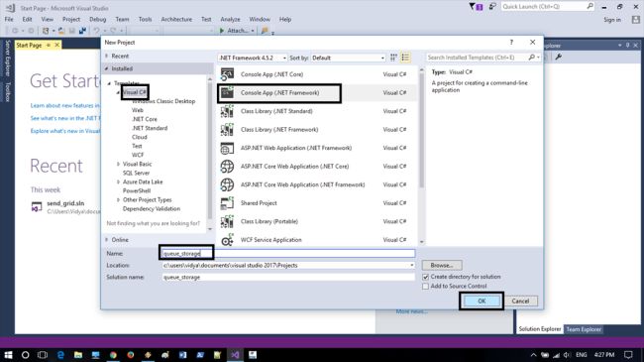644x362 pixels.
Task: Click the New Project toolbar icon
Action: tap(46, 31)
